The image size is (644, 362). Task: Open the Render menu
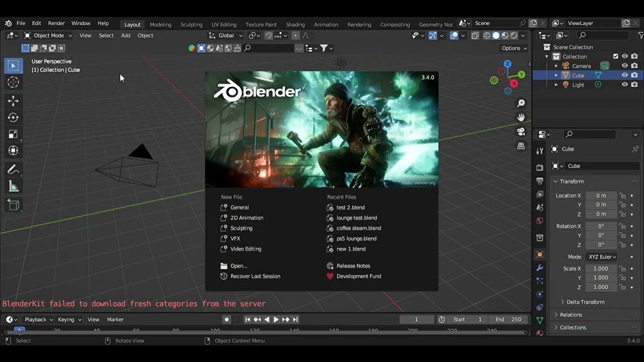56,23
